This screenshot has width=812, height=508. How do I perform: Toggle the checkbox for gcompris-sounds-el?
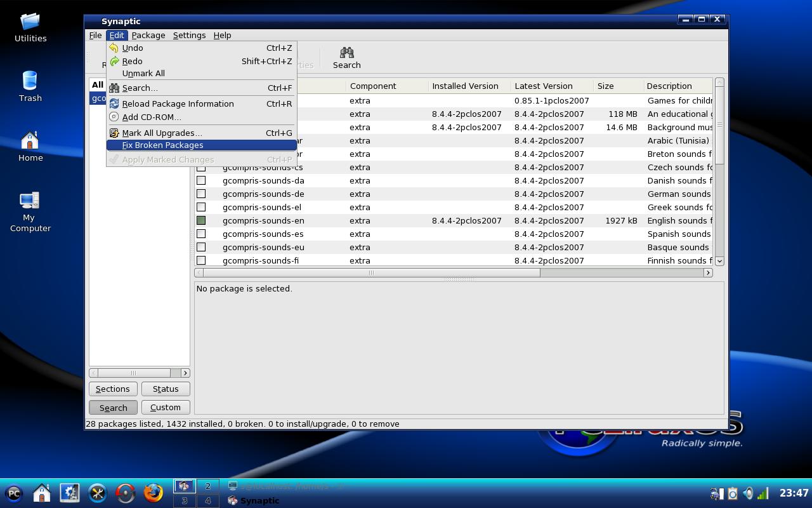tap(201, 207)
